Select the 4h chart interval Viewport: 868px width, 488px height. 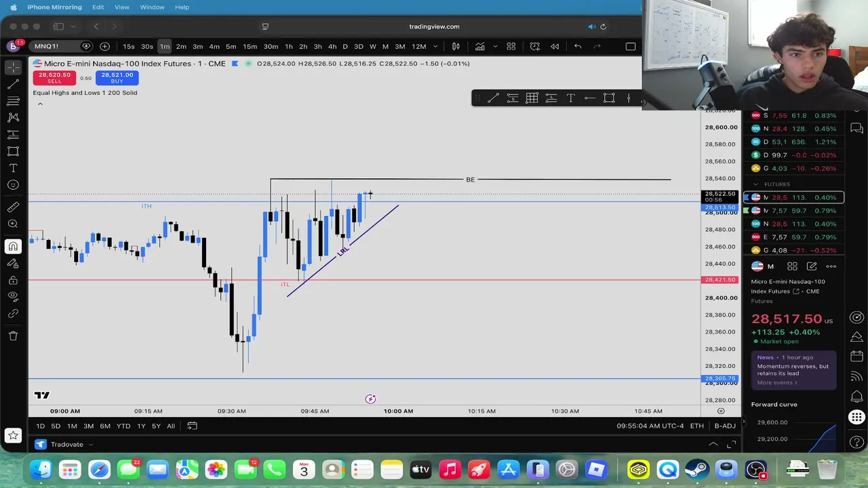(x=332, y=46)
